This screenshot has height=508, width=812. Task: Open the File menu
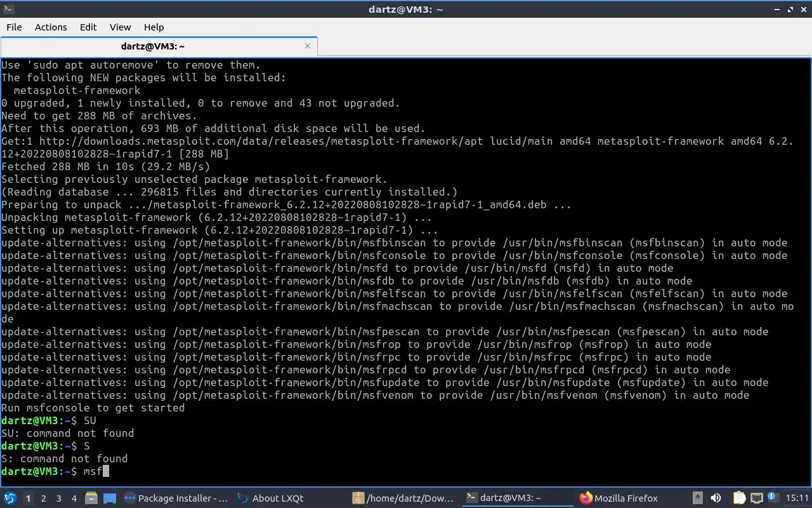(14, 27)
